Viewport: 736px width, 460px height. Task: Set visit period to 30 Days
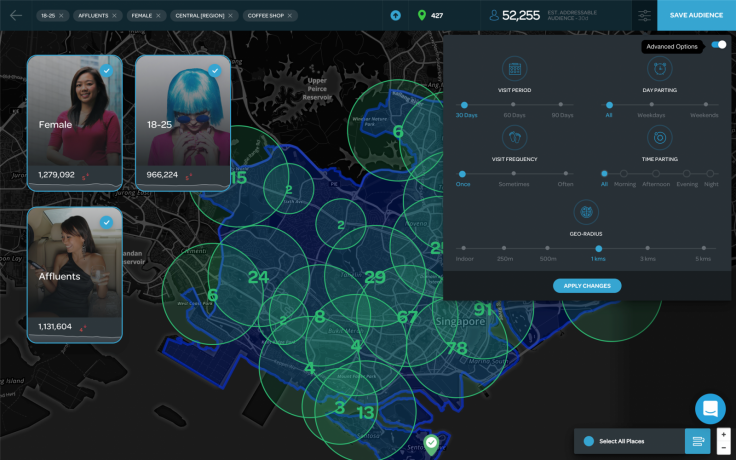click(x=464, y=105)
